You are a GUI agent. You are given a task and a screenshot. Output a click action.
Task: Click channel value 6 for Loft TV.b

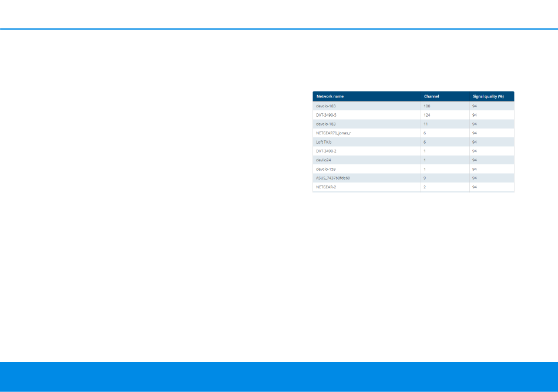(425, 142)
